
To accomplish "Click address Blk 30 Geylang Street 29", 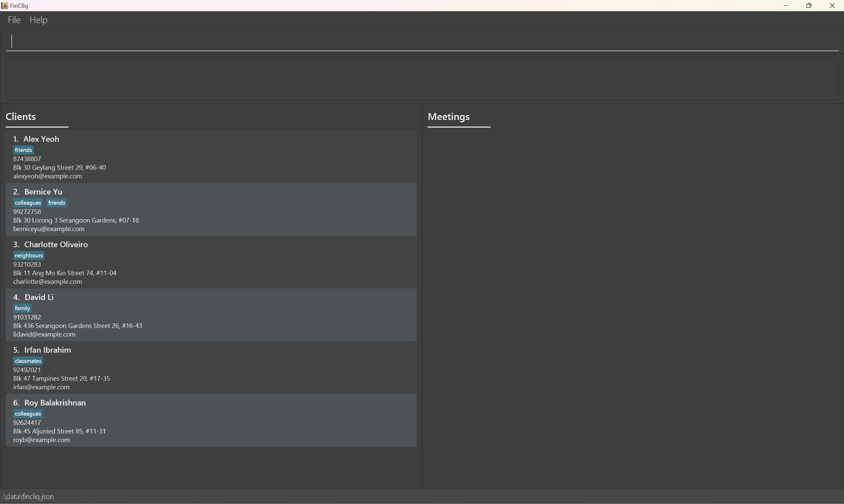I will 59,167.
